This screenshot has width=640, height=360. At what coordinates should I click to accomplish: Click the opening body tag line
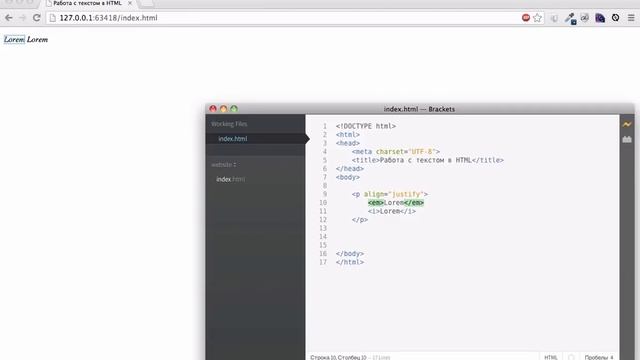(x=348, y=177)
